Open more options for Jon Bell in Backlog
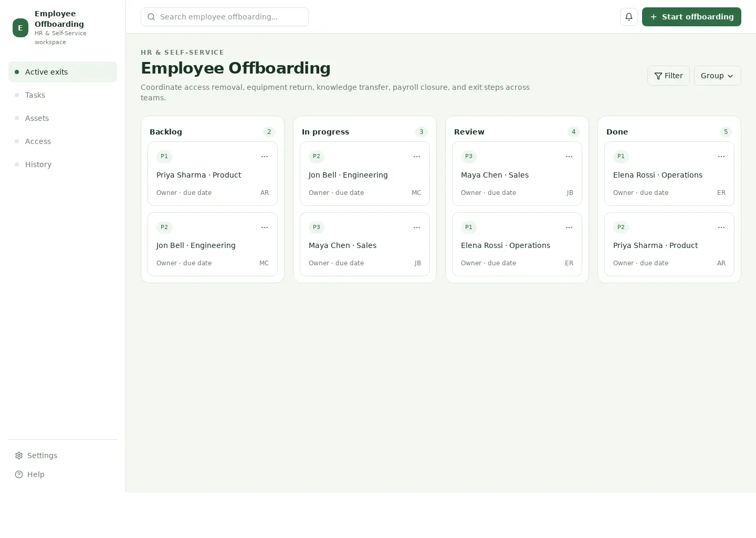 point(265,227)
